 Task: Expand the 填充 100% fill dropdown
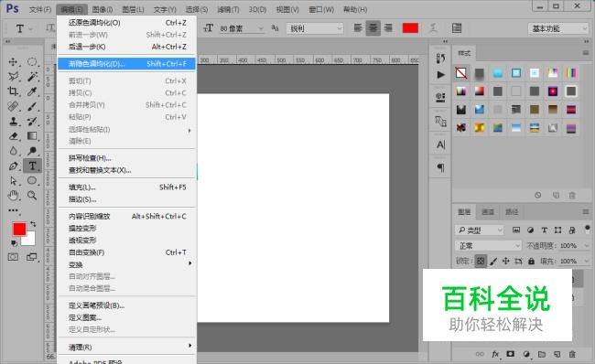587,261
